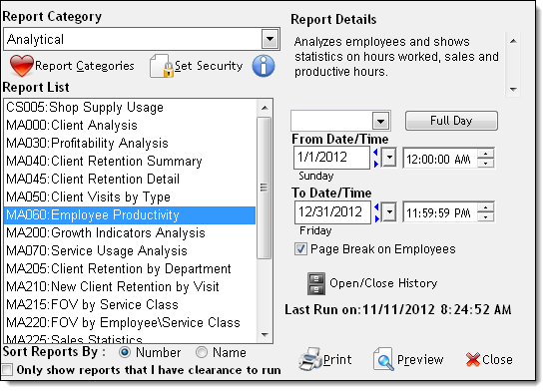Click From Date previous-day blue arrow
The image size is (547, 392).
(x=375, y=153)
